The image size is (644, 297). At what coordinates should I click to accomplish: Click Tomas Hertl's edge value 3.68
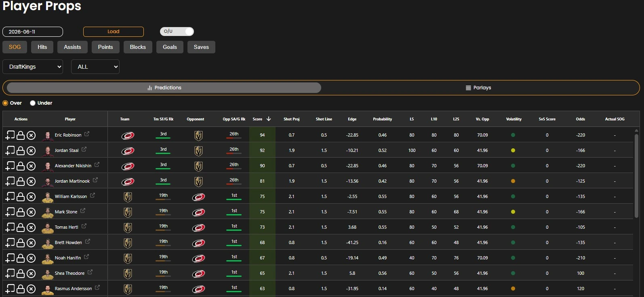coord(352,227)
